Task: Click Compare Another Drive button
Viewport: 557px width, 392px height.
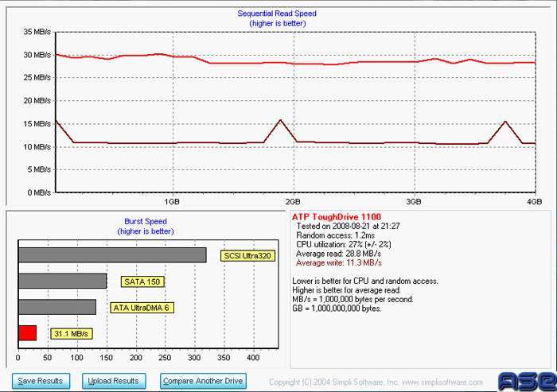Action: pos(203,381)
